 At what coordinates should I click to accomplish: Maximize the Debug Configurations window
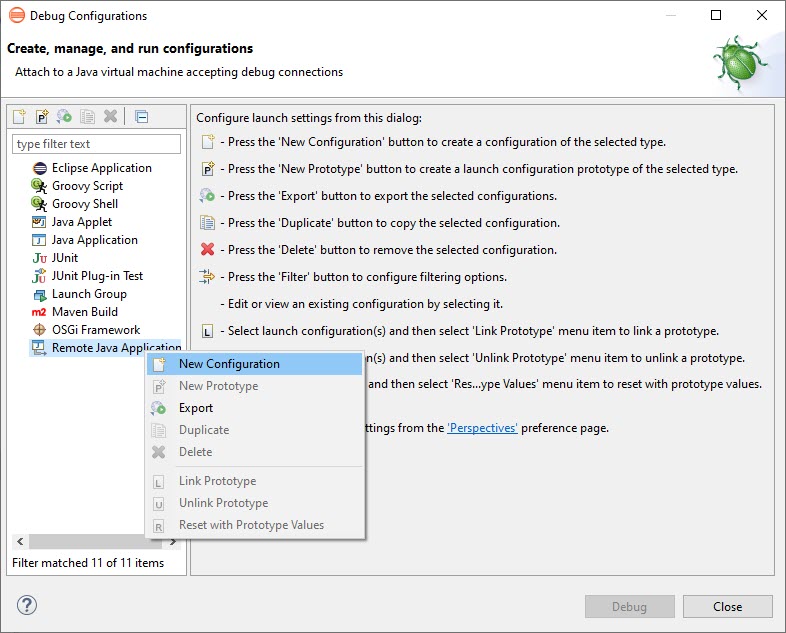pos(716,15)
